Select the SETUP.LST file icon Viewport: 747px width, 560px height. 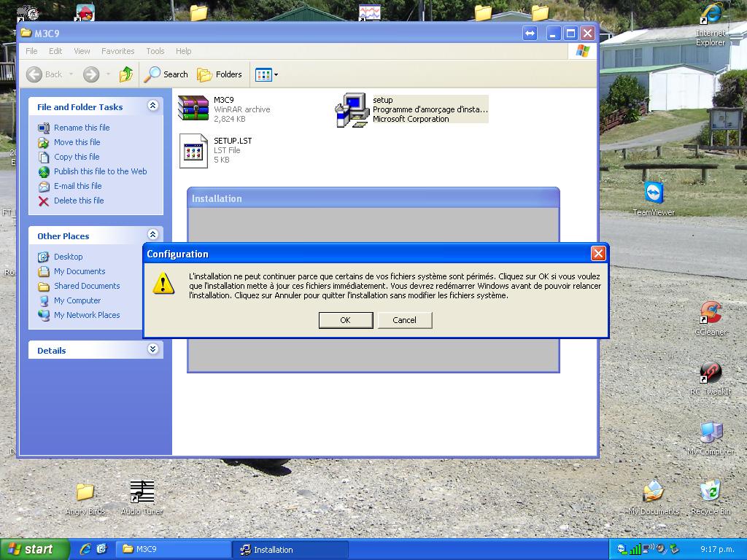click(193, 150)
